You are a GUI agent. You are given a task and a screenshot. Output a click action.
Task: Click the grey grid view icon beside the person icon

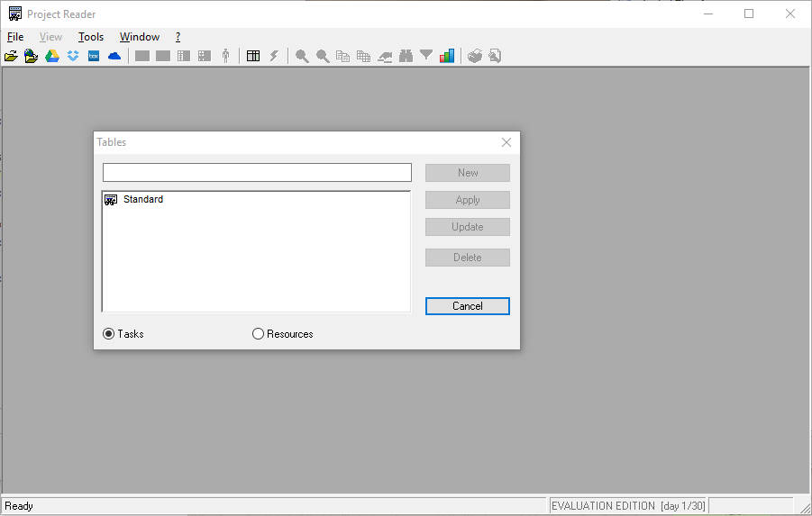point(205,56)
